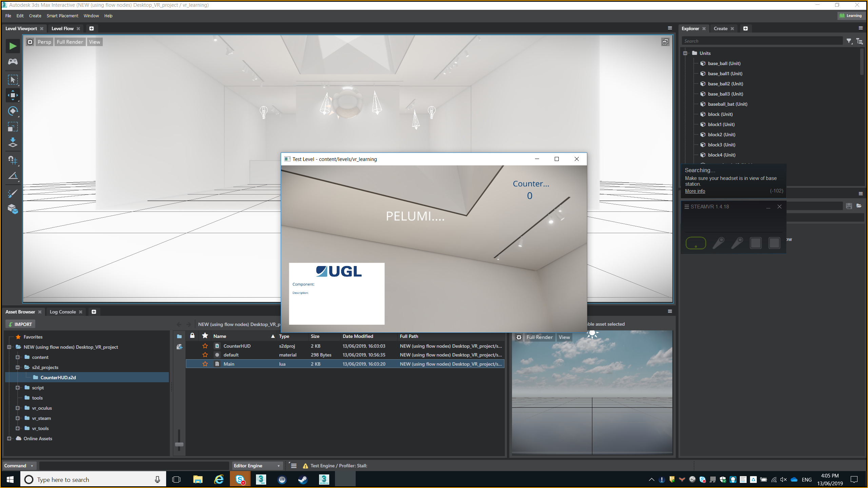This screenshot has height=488, width=868.
Task: Open the Smart Placement menu
Action: [x=62, y=16]
